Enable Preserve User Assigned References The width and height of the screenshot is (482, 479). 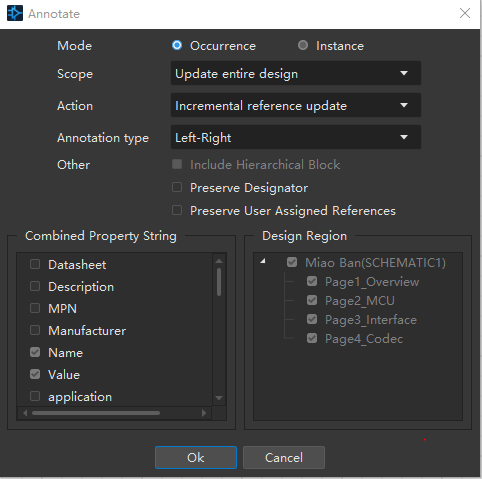click(177, 210)
